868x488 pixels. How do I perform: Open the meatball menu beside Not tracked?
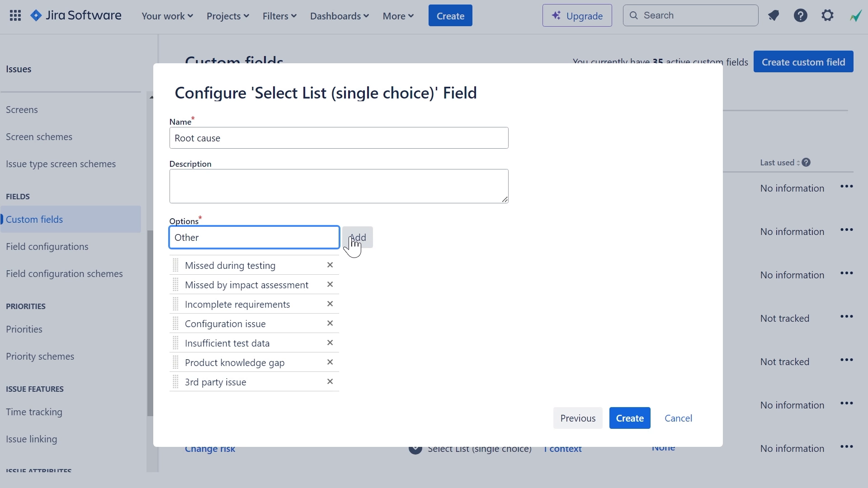[847, 316]
